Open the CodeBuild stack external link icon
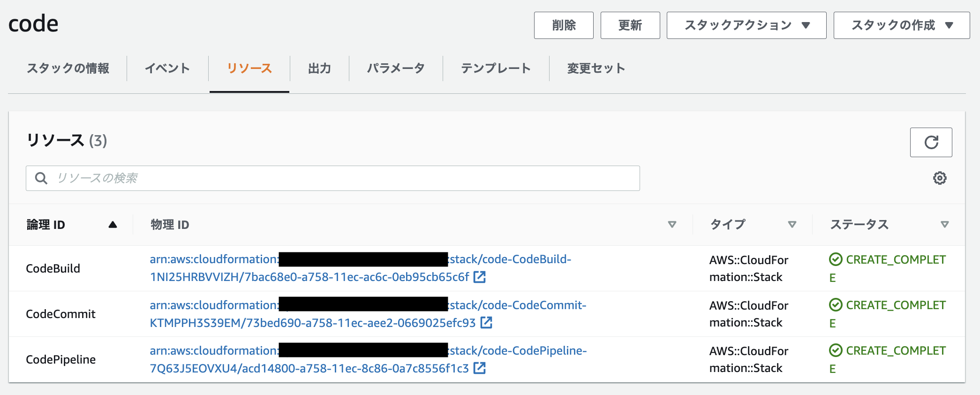Screen dimensions: 980x395 [479, 277]
